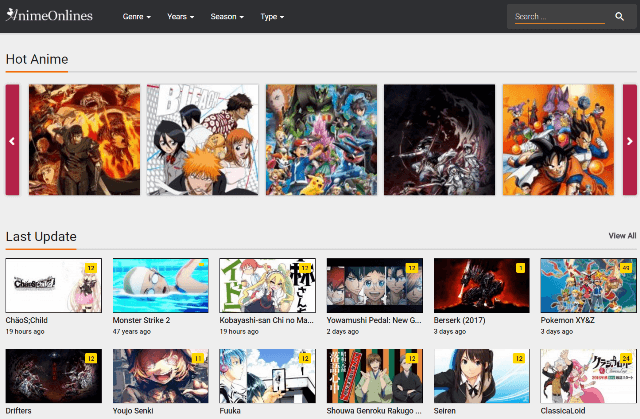Open the Shouwa Genroku Rakugo thumbnail
This screenshot has width=640, height=419.
pos(375,376)
